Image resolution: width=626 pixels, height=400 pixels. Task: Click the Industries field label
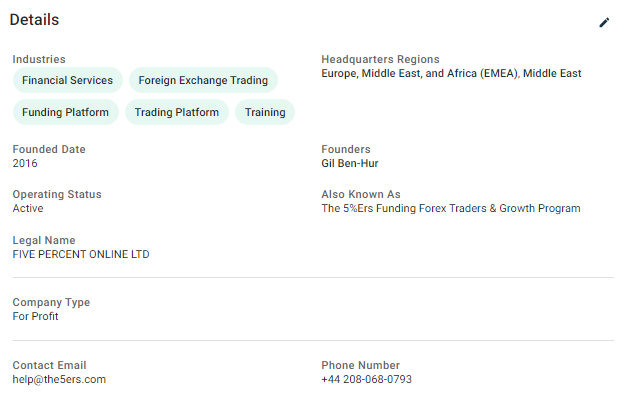point(39,59)
